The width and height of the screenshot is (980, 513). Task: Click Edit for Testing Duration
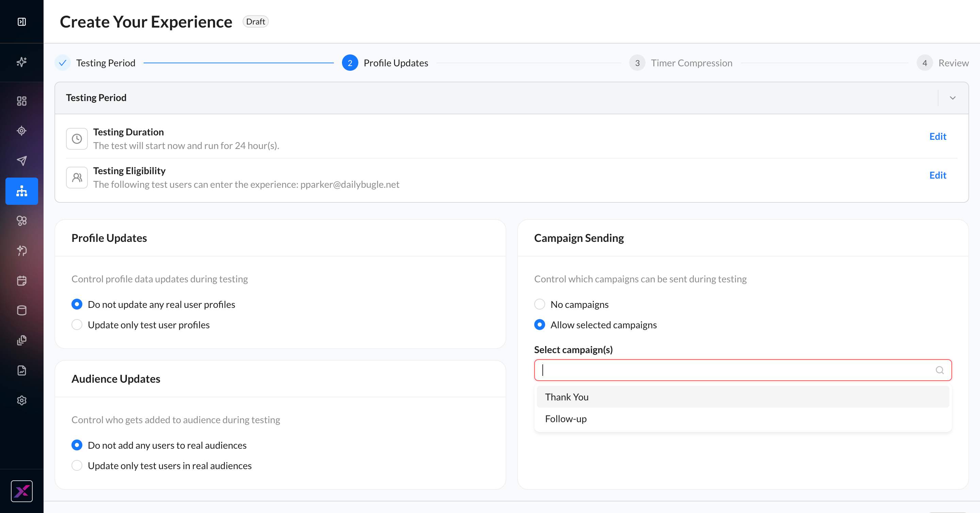(x=938, y=136)
